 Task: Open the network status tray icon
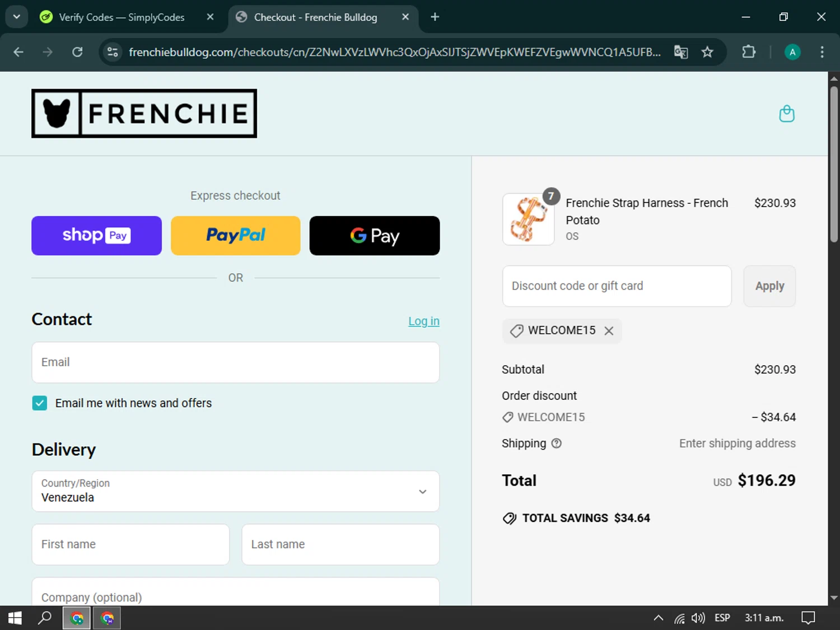click(x=679, y=618)
